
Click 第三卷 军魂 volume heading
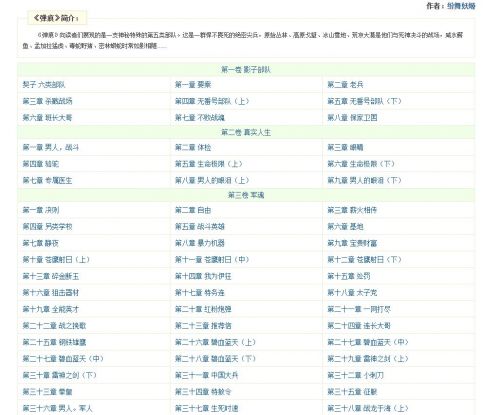pyautogui.click(x=246, y=195)
